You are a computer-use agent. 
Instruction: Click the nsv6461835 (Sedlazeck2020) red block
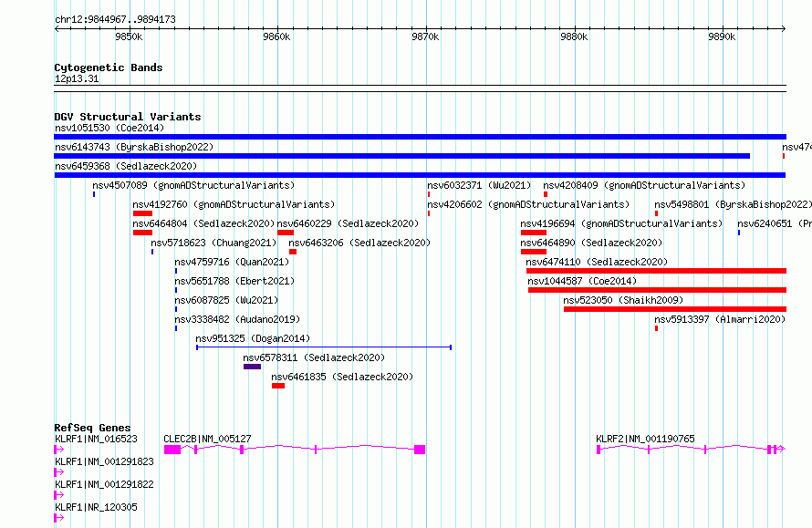[x=278, y=386]
